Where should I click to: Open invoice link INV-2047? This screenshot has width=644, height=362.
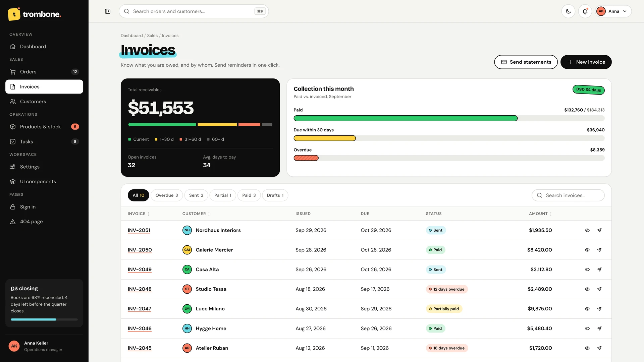pos(139,309)
